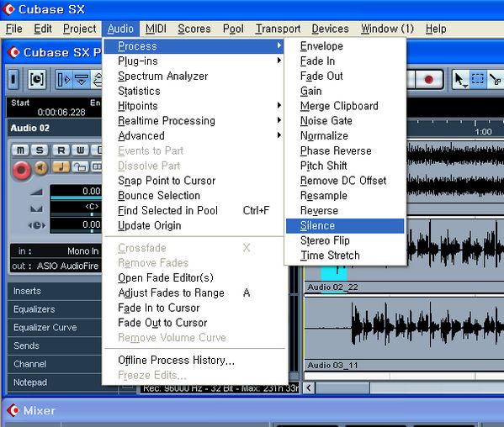Select the Range Selection tool
Image resolution: width=504 pixels, height=427 pixels.
[478, 79]
